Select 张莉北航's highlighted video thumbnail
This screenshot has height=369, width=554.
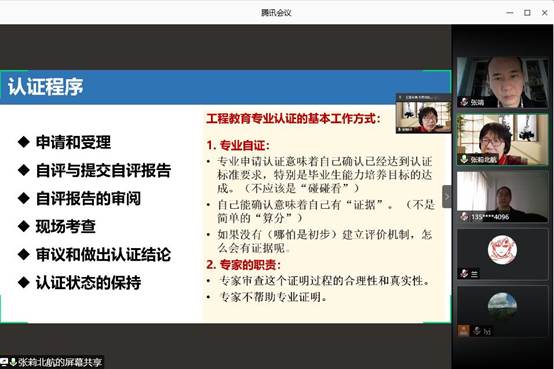coord(502,139)
